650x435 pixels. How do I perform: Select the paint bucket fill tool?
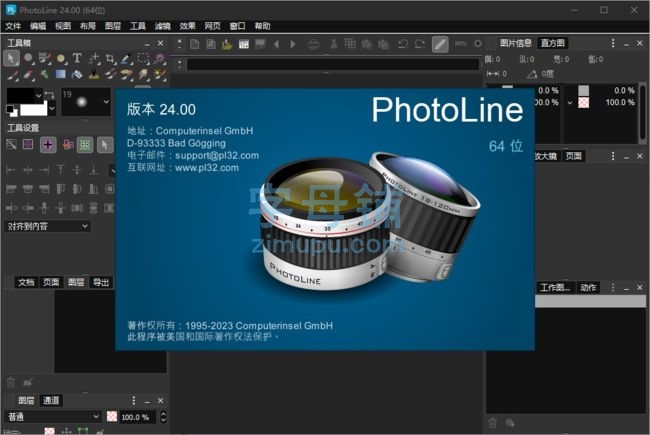pos(77,74)
